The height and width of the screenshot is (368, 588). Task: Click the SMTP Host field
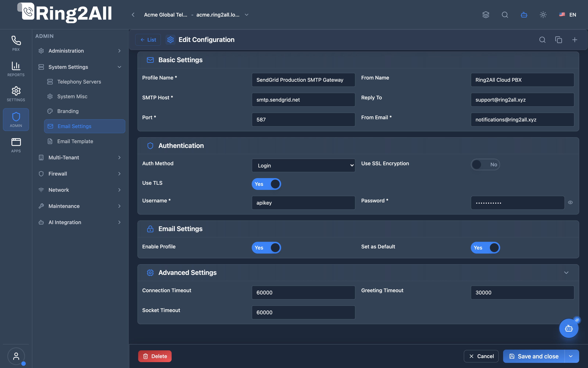[304, 100]
